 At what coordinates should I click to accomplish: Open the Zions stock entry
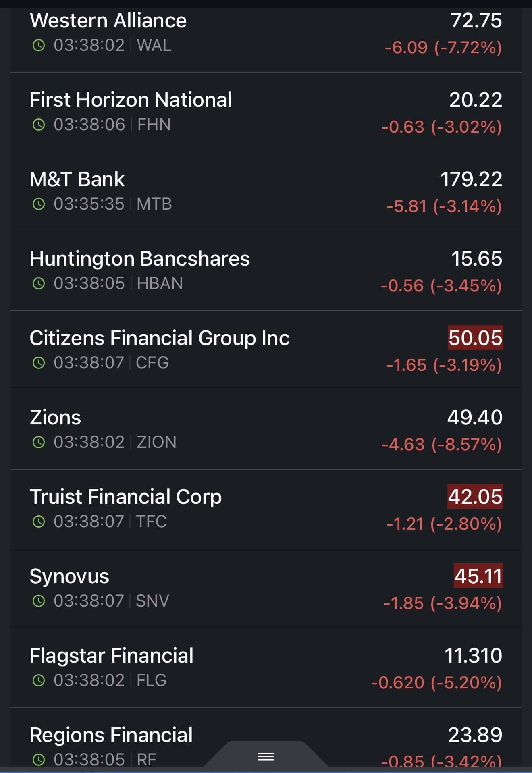[56, 418]
